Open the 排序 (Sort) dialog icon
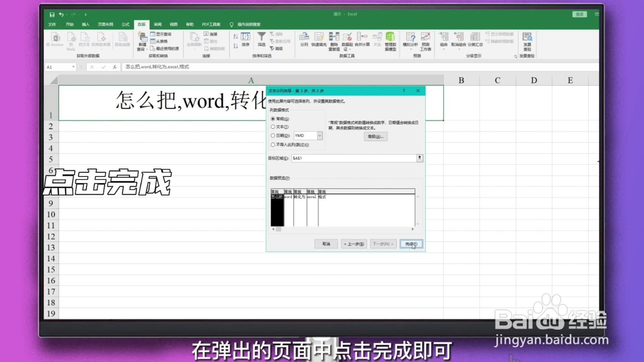The height and width of the screenshot is (362, 644). [246, 37]
